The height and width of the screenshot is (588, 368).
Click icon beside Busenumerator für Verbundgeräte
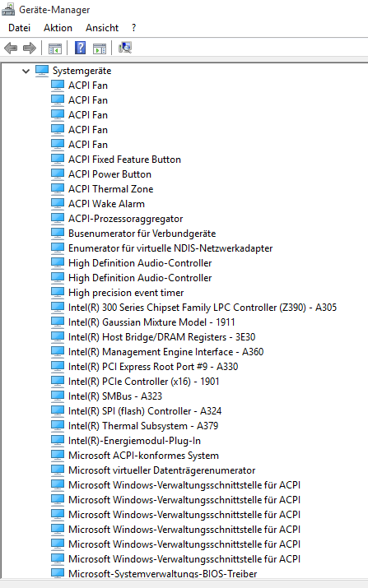58,234
